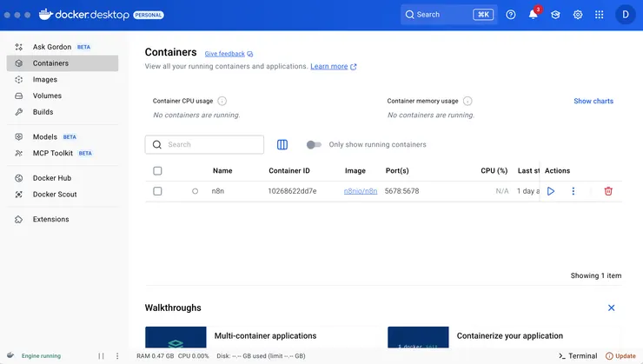Click the ⌘K shortcut badge
This screenshot has height=364, width=643.
[x=483, y=15]
